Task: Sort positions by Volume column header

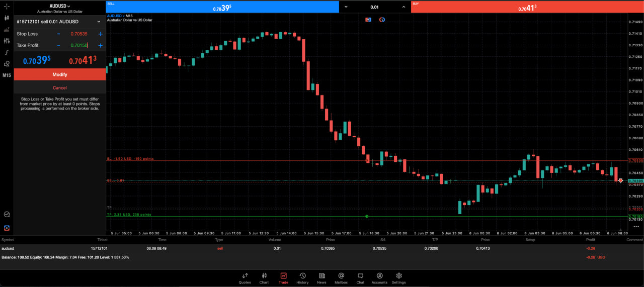Action: (275, 240)
